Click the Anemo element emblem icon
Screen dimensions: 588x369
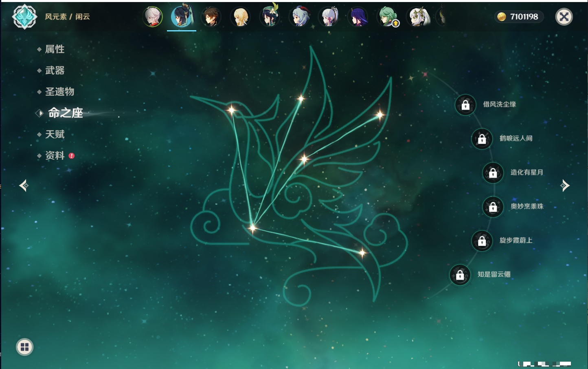coord(24,17)
